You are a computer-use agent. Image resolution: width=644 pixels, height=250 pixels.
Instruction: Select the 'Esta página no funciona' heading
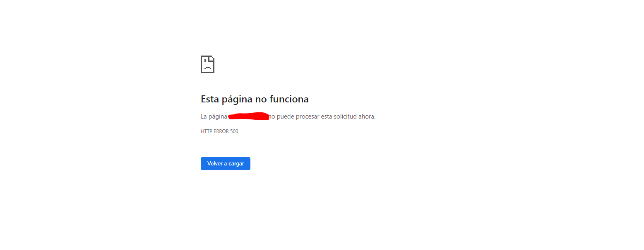(255, 99)
